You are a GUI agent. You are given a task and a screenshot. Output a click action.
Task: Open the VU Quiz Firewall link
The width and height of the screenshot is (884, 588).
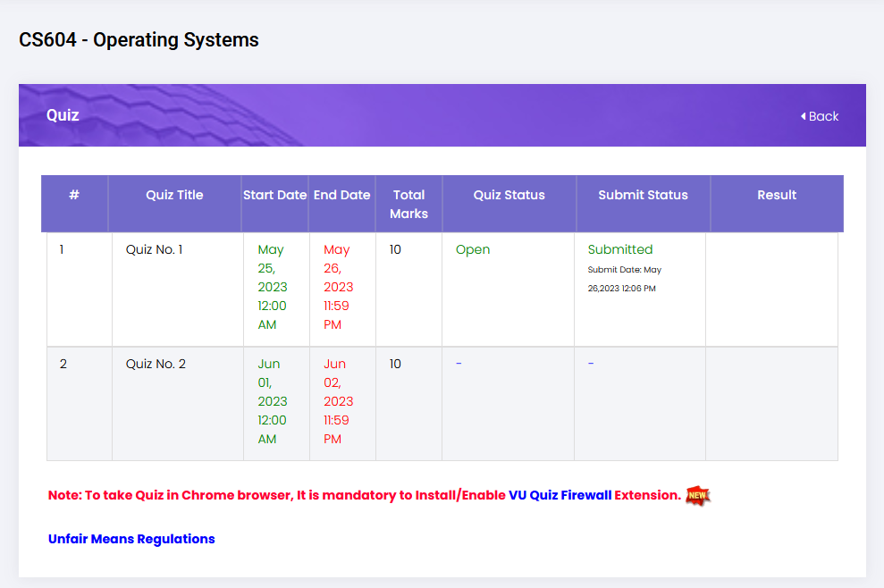[x=560, y=495]
